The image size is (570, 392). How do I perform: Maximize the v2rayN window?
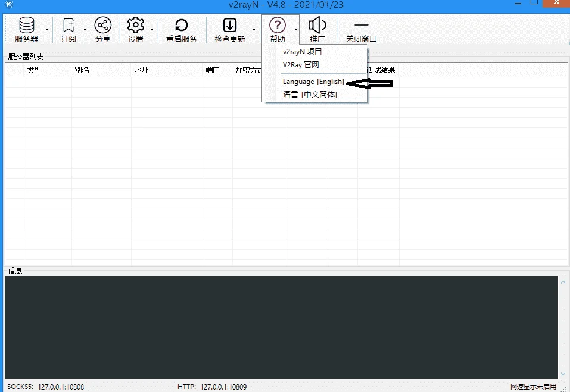534,3
